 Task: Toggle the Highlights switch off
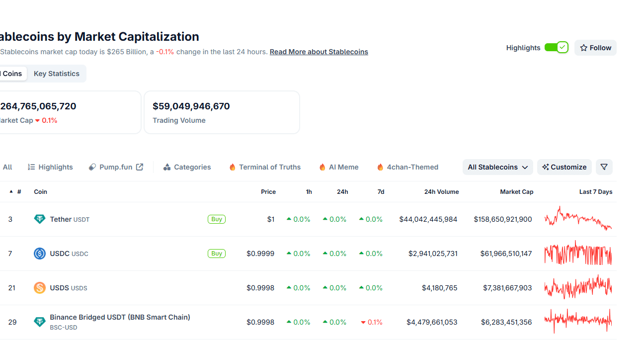(556, 47)
